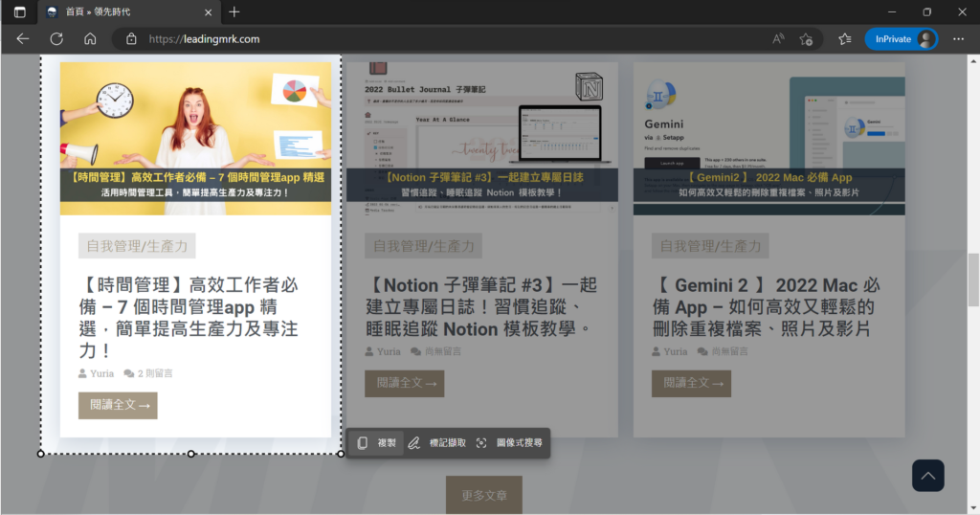Refresh the page with the reload icon

coord(56,38)
